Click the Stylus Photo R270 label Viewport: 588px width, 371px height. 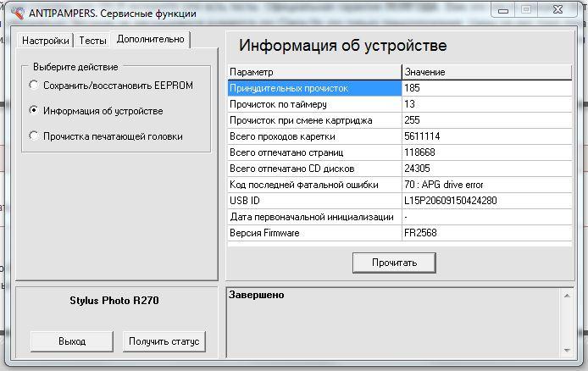coord(114,301)
